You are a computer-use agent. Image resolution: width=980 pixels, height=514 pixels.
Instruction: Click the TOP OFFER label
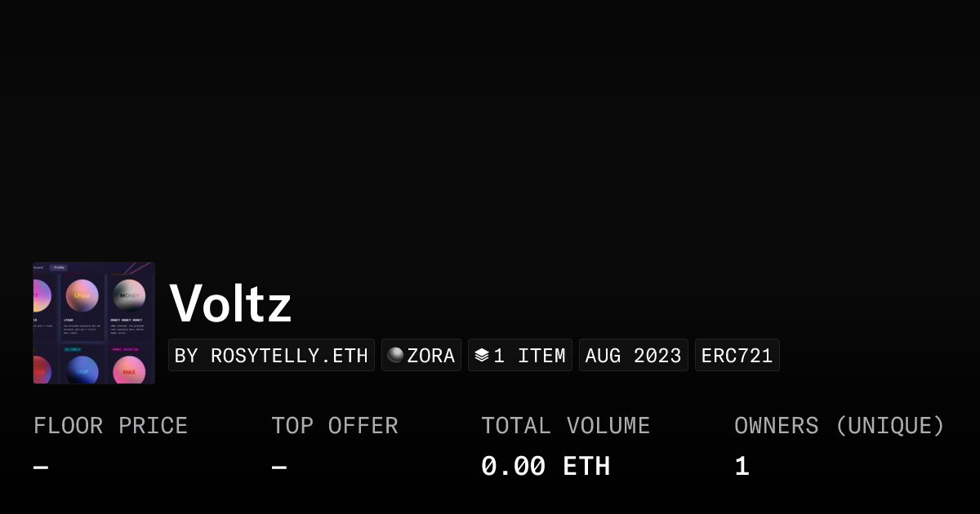click(335, 426)
